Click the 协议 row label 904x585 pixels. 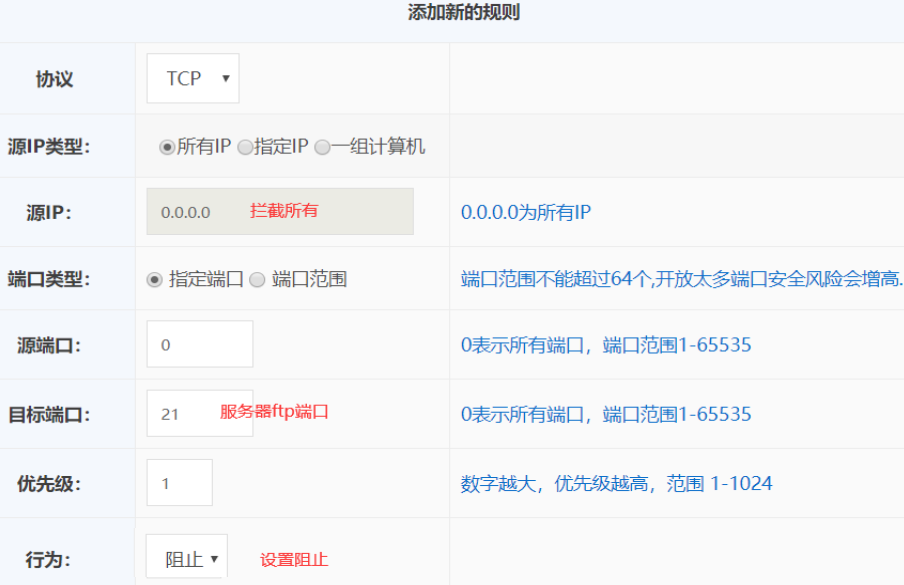coord(54,79)
